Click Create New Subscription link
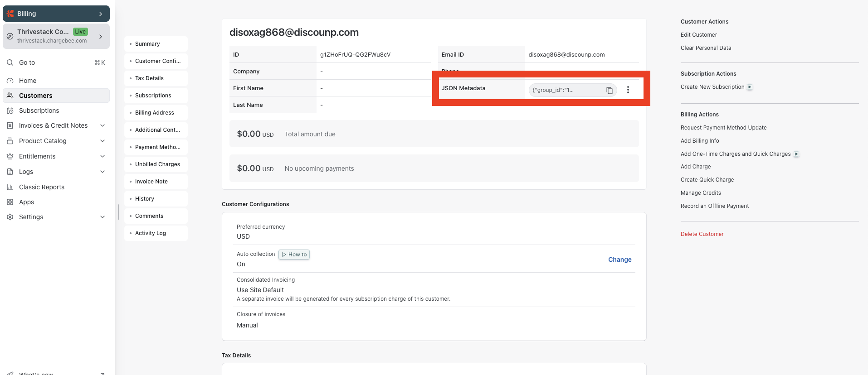 [x=712, y=87]
